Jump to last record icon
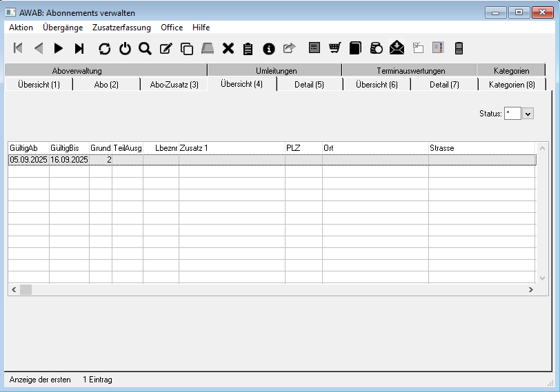The height and width of the screenshot is (392, 560). [79, 48]
